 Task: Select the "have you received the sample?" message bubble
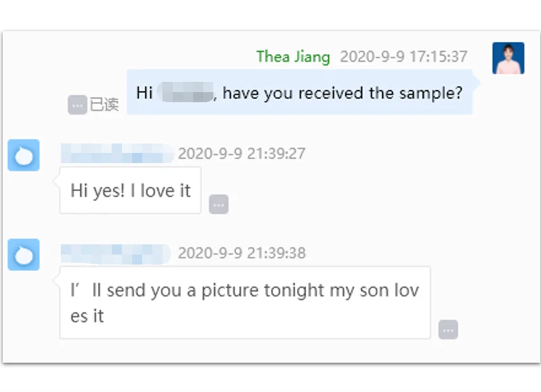299,92
